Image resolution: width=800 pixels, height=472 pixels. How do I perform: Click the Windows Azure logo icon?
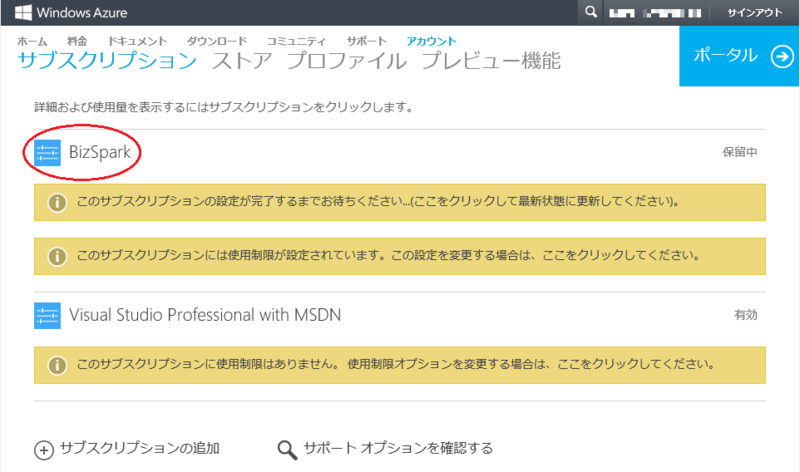[23, 12]
